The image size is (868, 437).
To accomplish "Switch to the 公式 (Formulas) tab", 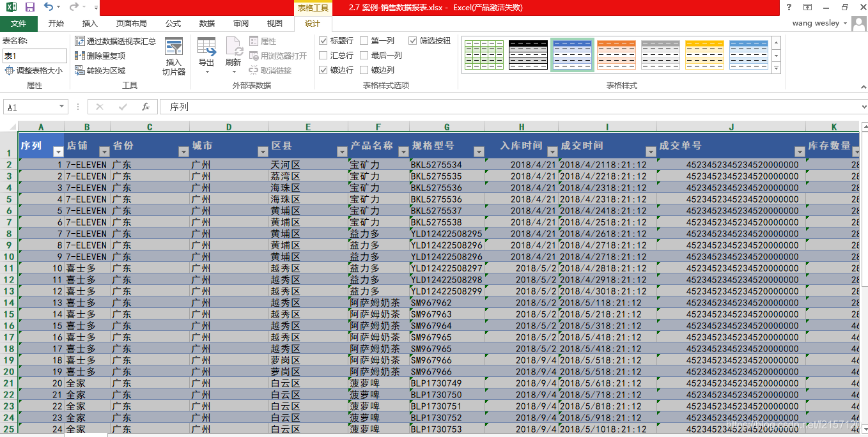I will tap(173, 24).
